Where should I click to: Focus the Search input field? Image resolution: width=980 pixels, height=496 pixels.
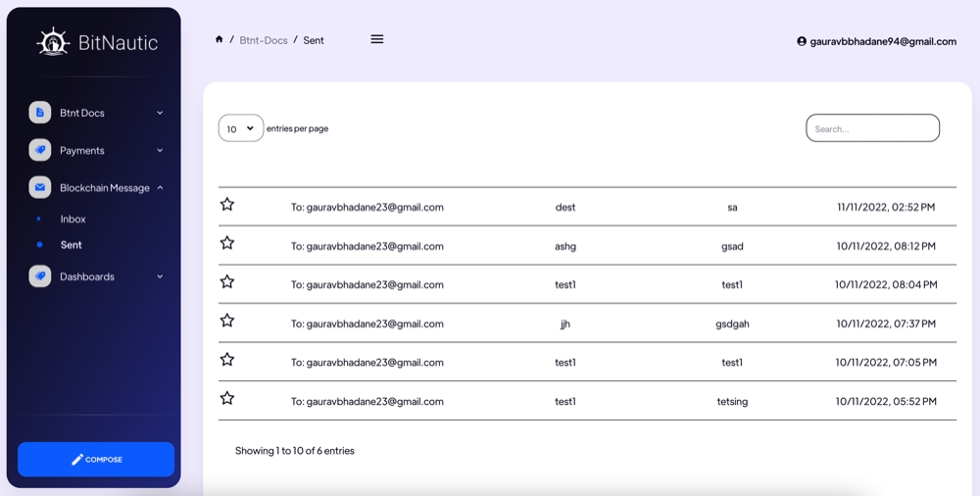click(x=872, y=128)
